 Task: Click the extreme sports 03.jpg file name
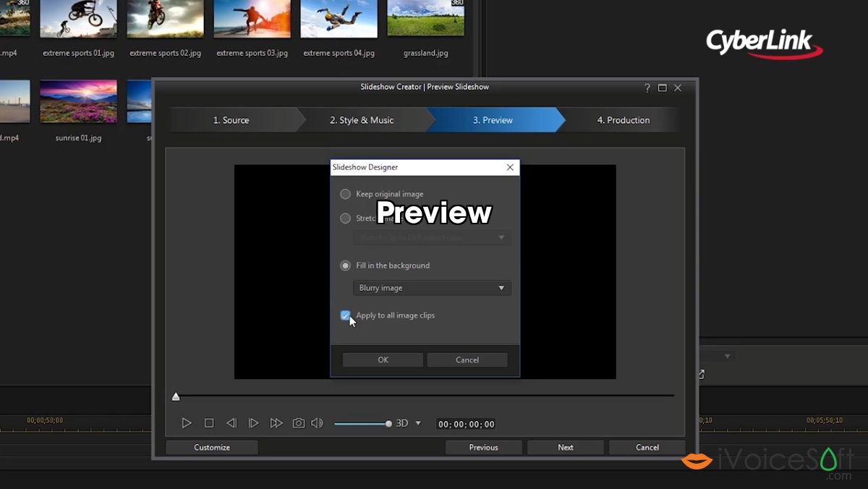tap(252, 54)
